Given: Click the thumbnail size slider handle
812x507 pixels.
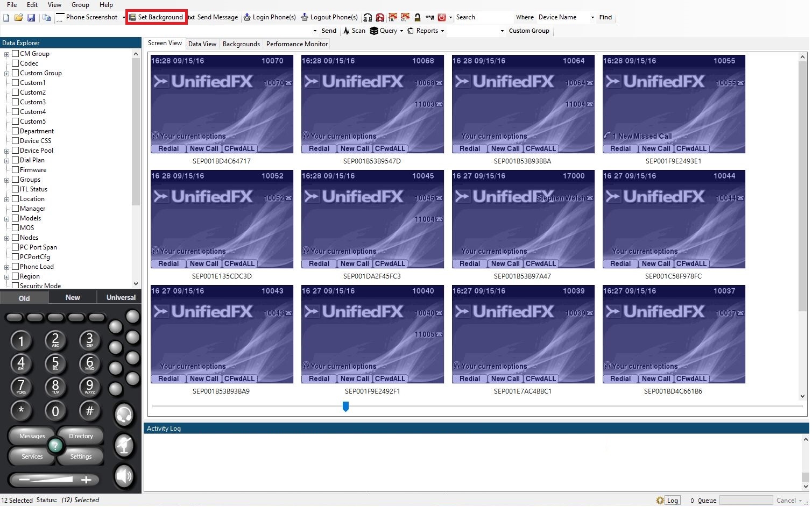Looking at the screenshot, I should coord(345,406).
